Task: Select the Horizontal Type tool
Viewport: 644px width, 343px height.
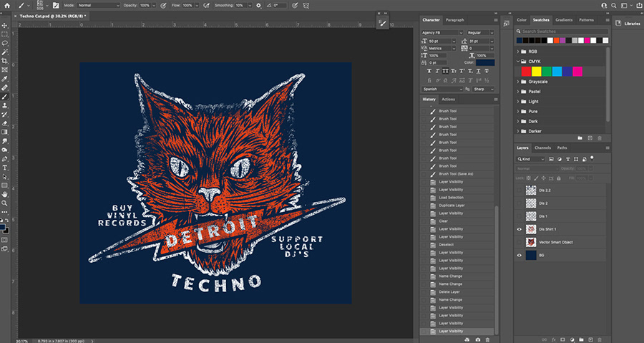Action: 4,168
